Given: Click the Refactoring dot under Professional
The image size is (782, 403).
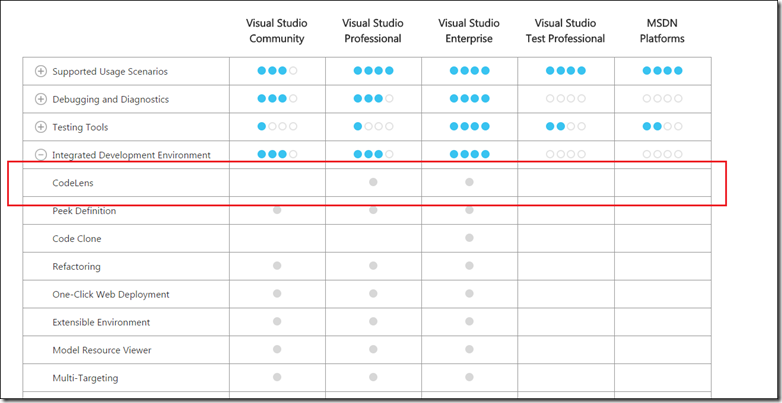Looking at the screenshot, I should 373,266.
